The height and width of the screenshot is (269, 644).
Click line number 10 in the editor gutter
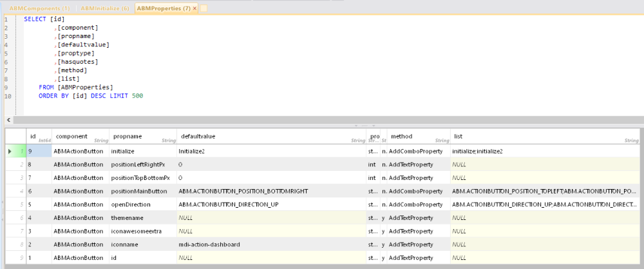7,96
